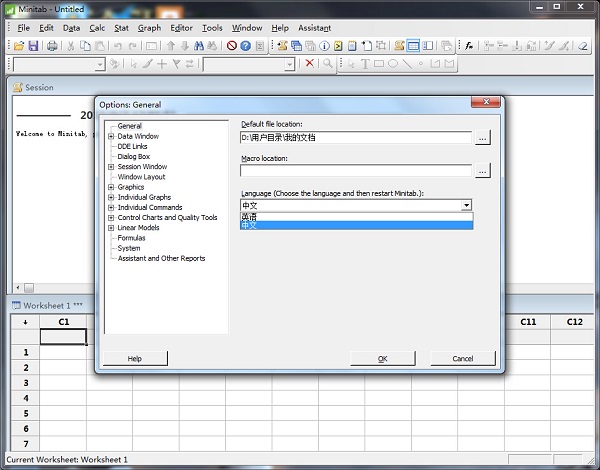This screenshot has width=600, height=470.
Task: Browse for default file location with ... button
Action: (x=483, y=138)
